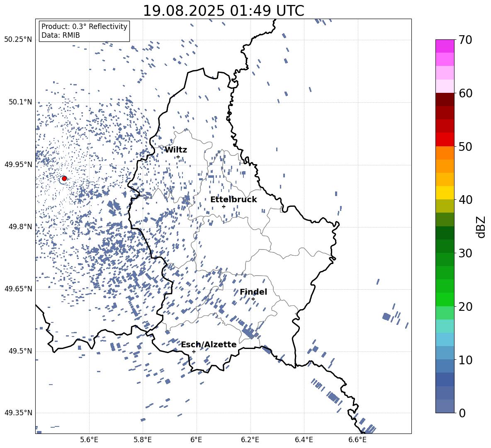This screenshot has height=448, width=491.
Task: Click the Findel city label
Action: [x=253, y=292]
